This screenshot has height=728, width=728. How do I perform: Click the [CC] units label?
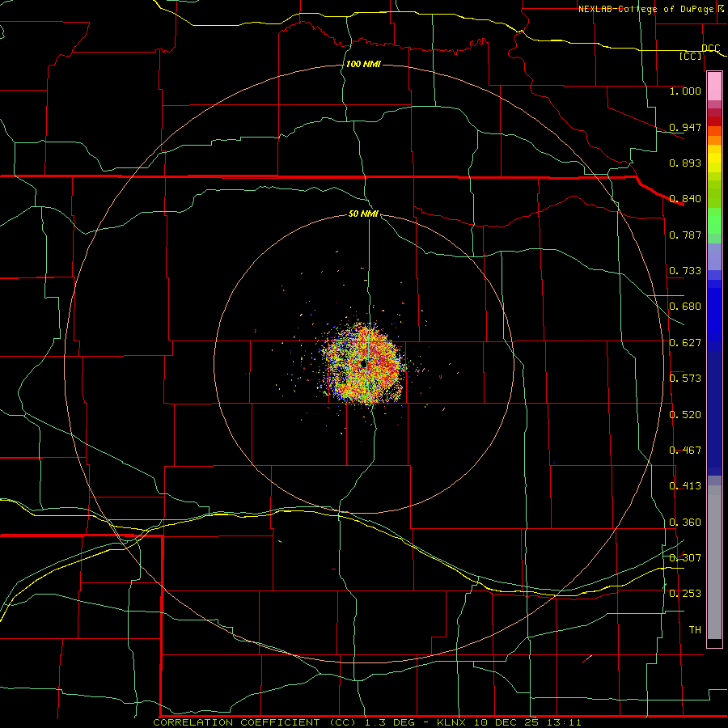[691, 56]
